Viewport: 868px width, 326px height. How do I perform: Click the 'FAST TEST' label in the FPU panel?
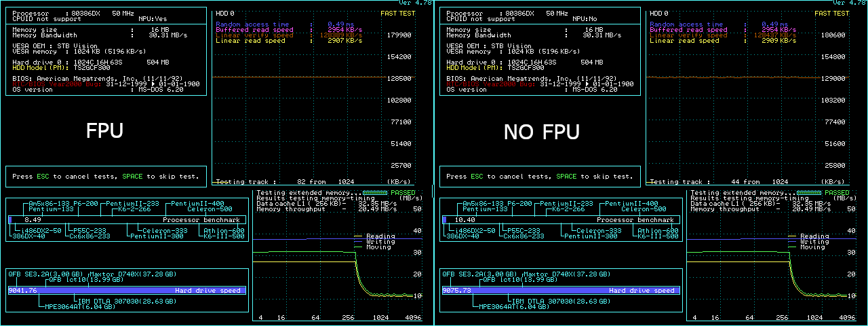(397, 14)
